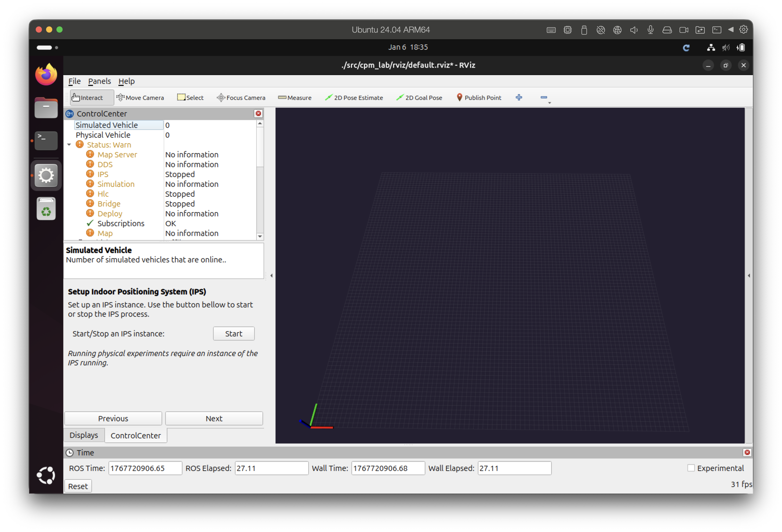This screenshot has height=532, width=782.
Task: Open Files from the Ubuntu dock
Action: [x=46, y=107]
